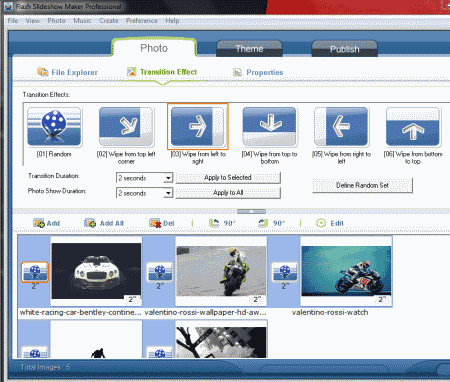This screenshot has height=382, width=450.
Task: Pick Wipe from top to bottom effect
Action: pos(269,127)
